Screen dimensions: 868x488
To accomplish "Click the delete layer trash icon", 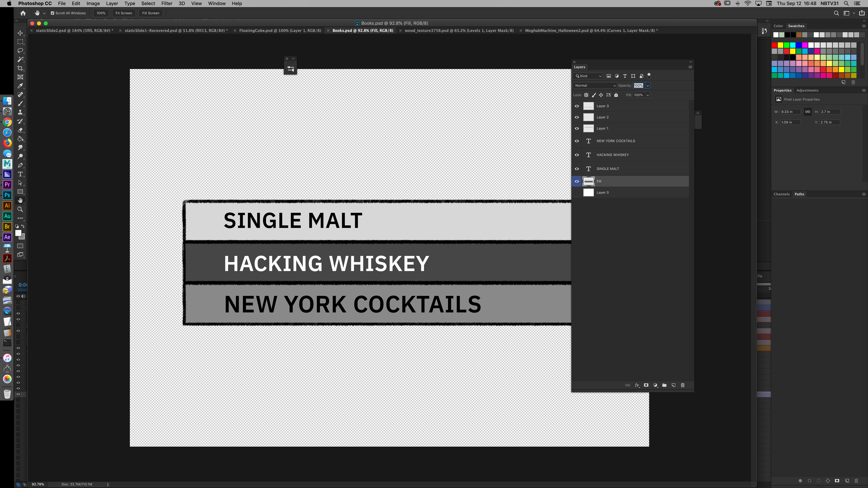I will click(683, 385).
